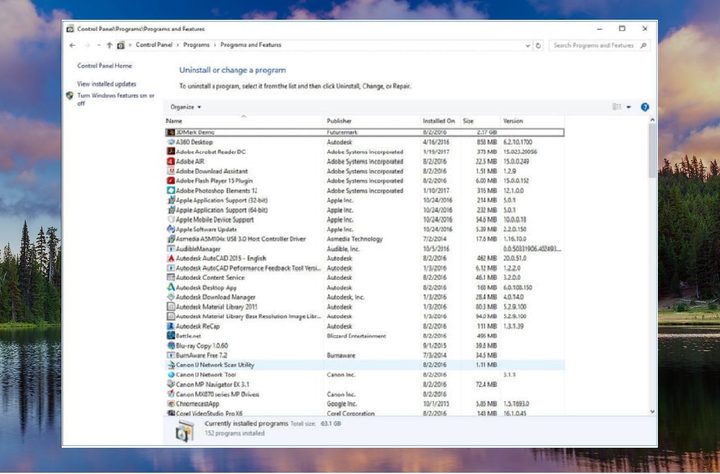Image resolution: width=720 pixels, height=474 pixels.
Task: Open the Help question mark icon
Action: [645, 107]
